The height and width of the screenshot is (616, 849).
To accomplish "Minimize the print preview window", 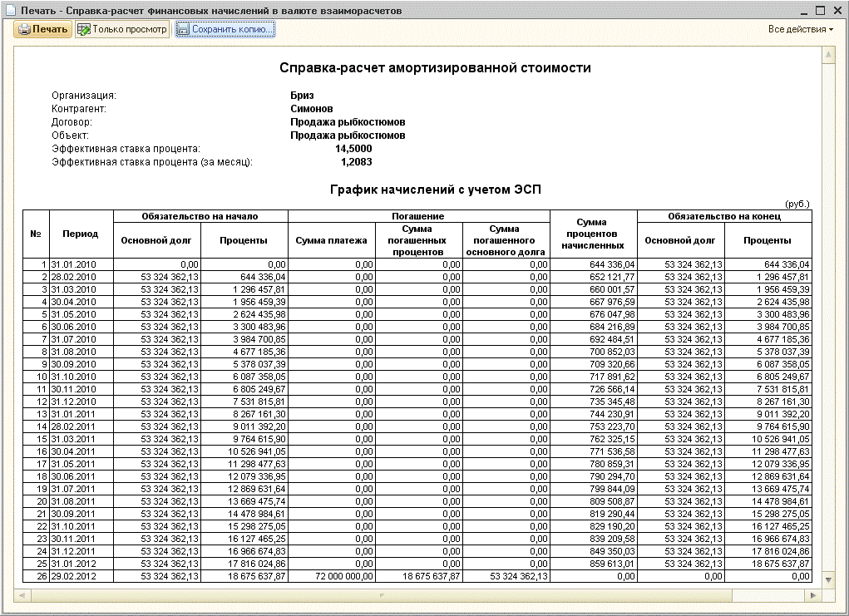I will tap(804, 11).
